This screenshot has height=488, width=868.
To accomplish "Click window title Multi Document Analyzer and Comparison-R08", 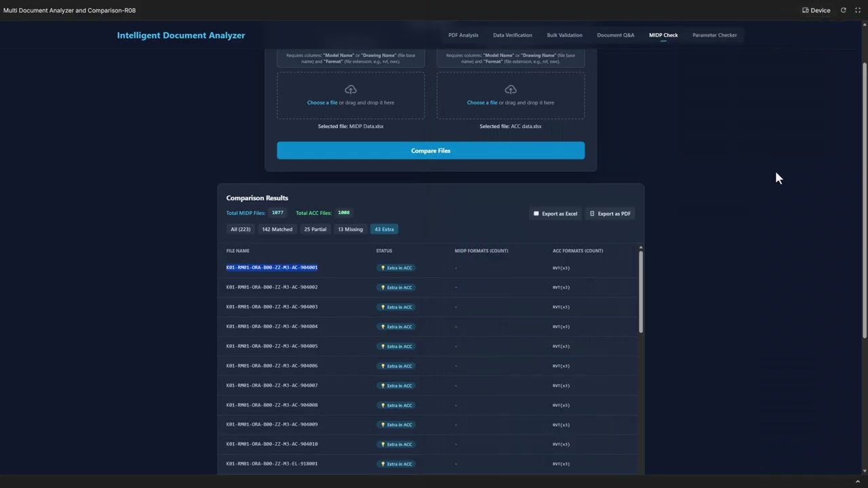I will click(69, 10).
